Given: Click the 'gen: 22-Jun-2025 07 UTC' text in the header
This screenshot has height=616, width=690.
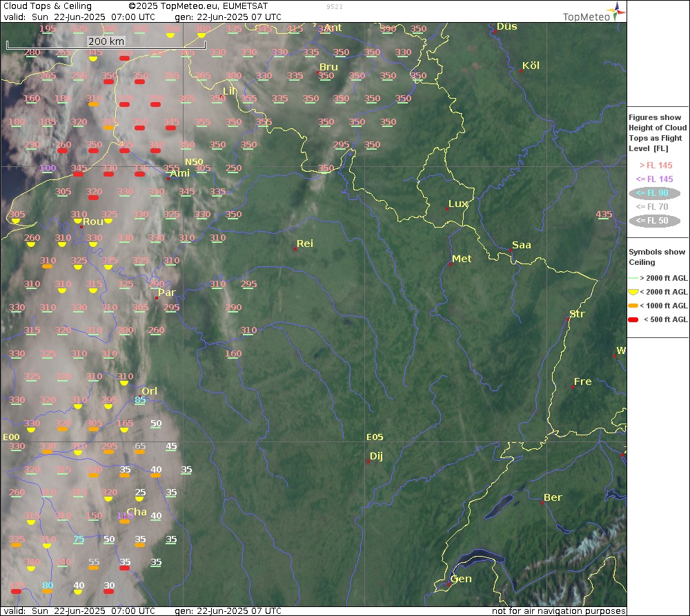Looking at the screenshot, I should [228, 17].
